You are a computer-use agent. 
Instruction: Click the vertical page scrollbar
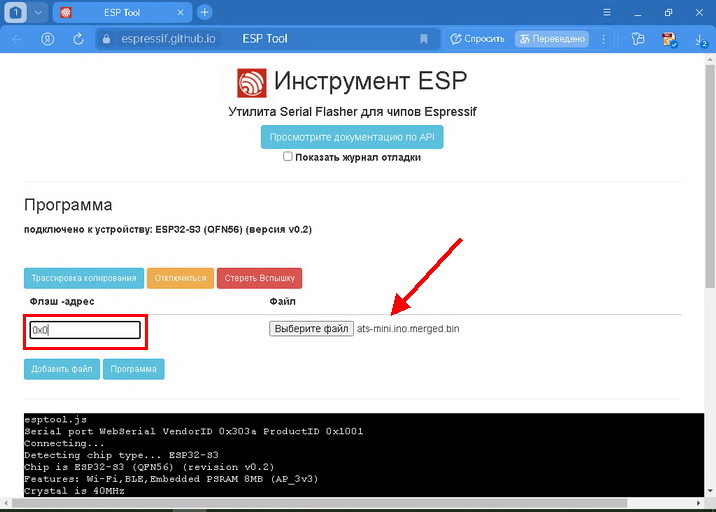tap(710, 176)
